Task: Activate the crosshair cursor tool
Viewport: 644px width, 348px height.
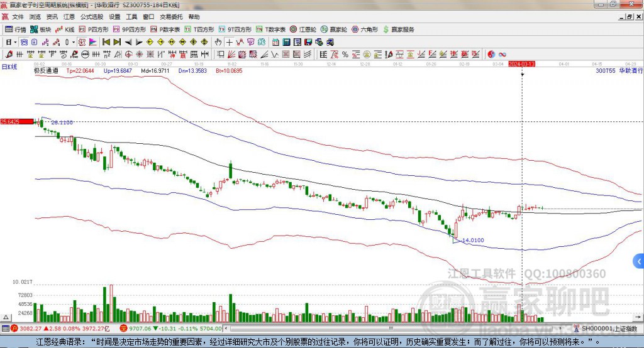Action: (x=229, y=42)
